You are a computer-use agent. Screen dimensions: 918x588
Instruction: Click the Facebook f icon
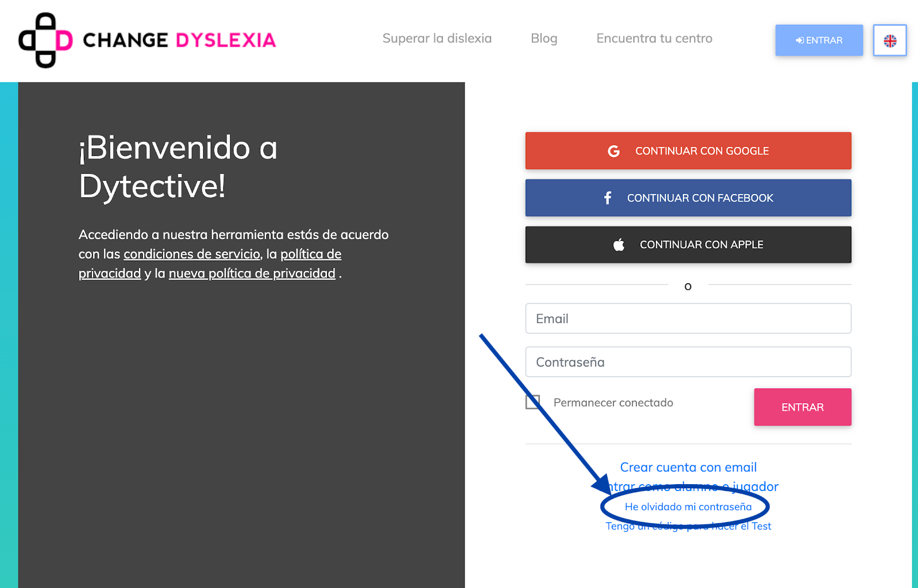coord(608,198)
